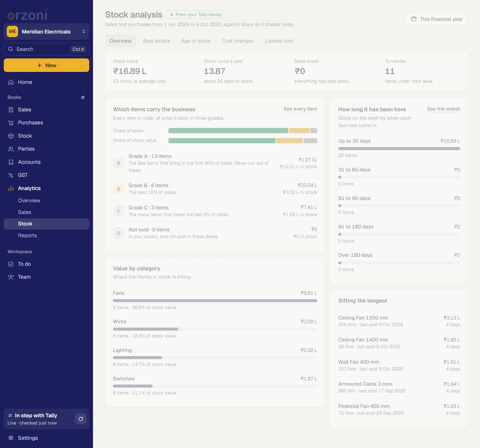Click the Accounts book icon
Screen dimensions: 480x448
coord(11,162)
